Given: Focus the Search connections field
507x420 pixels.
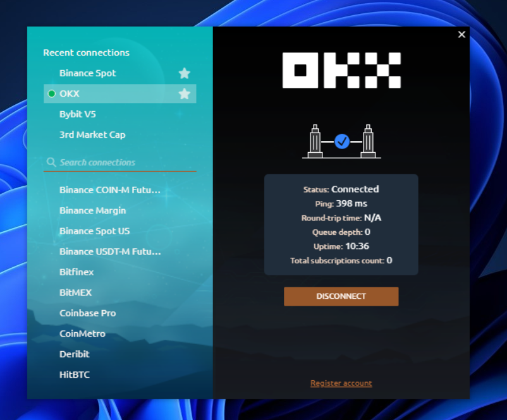Looking at the screenshot, I should click(123, 162).
